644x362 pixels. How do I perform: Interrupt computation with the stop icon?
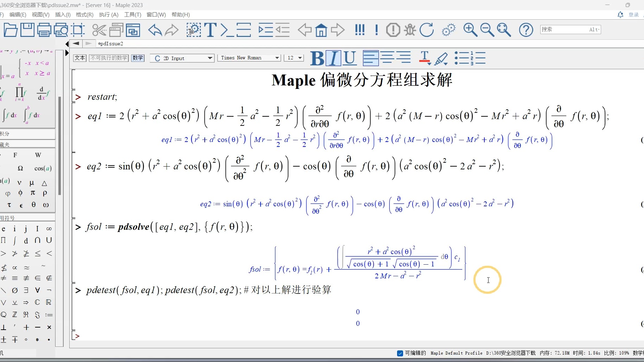tap(393, 30)
